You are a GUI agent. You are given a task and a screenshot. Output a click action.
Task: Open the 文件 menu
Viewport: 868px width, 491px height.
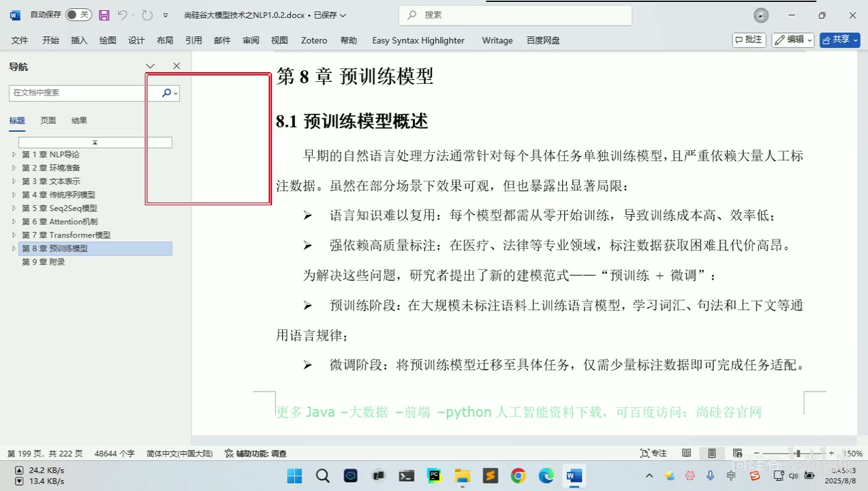click(20, 40)
